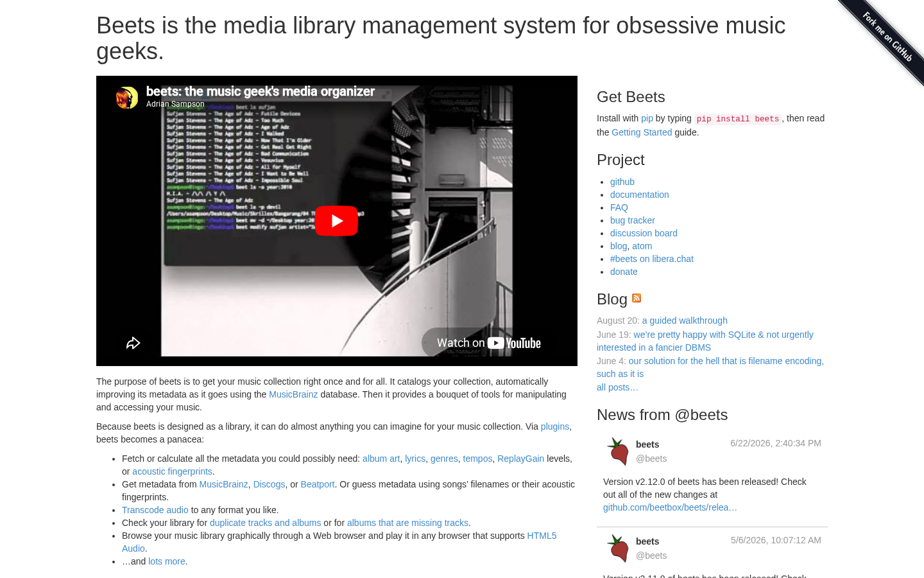Open MusicBrainz link in purpose paragraph

293,394
